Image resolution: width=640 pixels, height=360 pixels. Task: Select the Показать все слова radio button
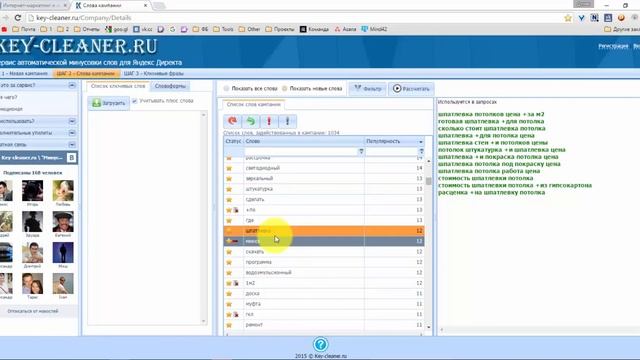pyautogui.click(x=227, y=89)
